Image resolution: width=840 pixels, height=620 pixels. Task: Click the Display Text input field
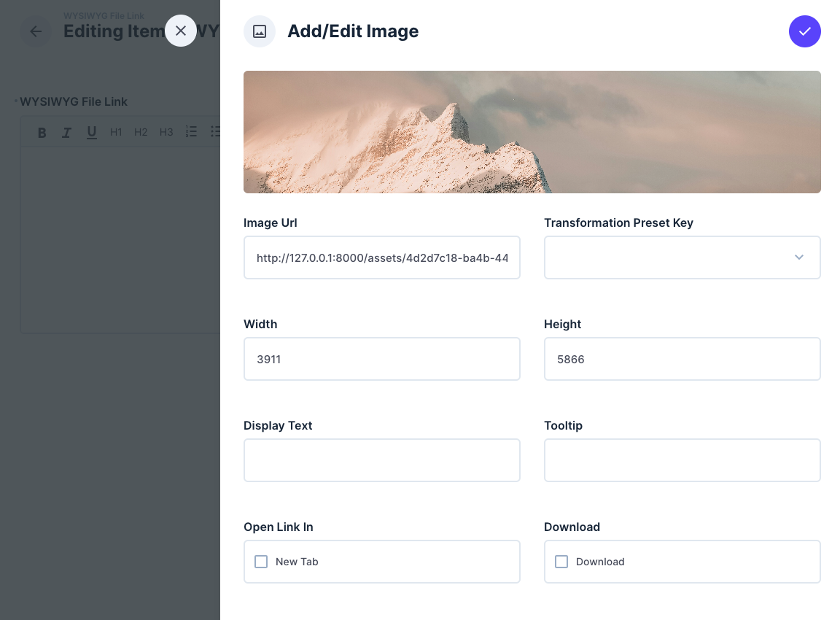pyautogui.click(x=382, y=460)
